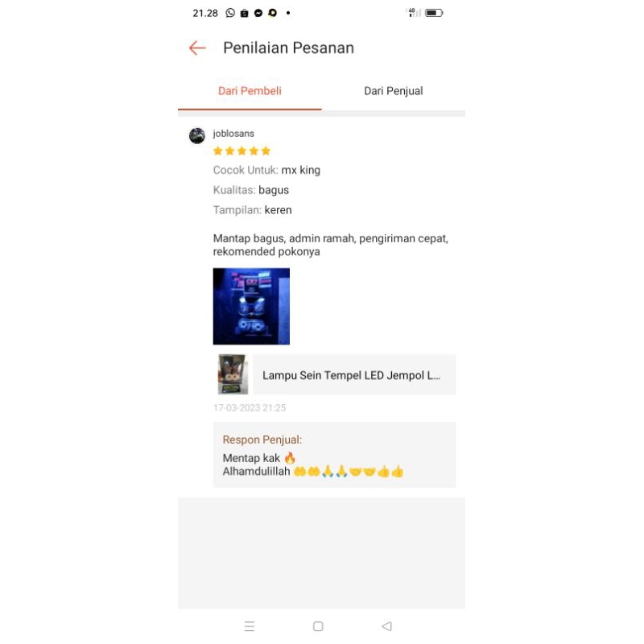The height and width of the screenshot is (644, 644).
Task: Tap the Android home square button
Action: point(318,626)
